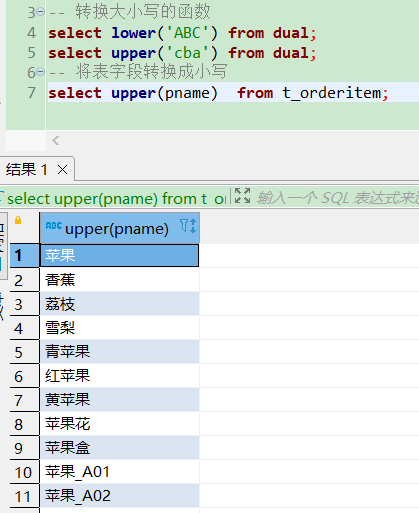Click row number 5 header
The image size is (419, 513).
click(24, 352)
